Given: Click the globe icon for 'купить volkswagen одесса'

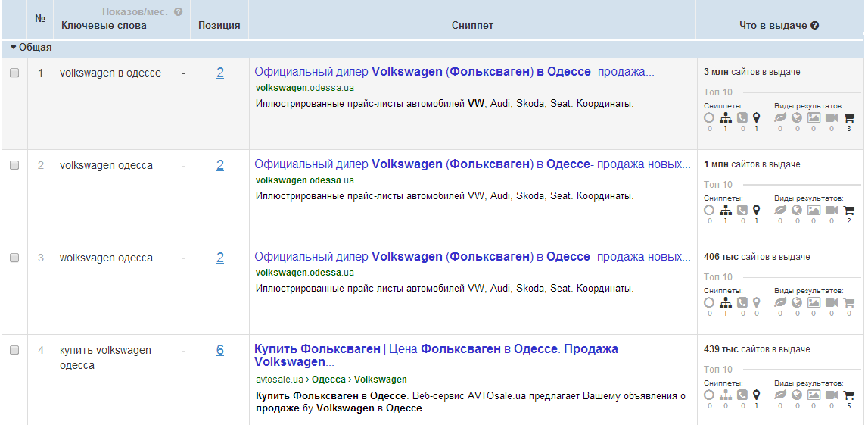Looking at the screenshot, I should tap(797, 395).
